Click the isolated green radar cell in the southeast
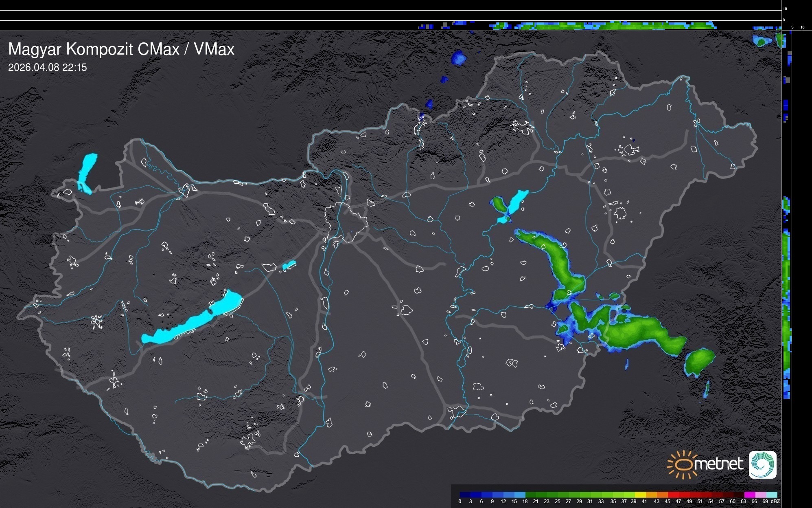 pyautogui.click(x=700, y=361)
